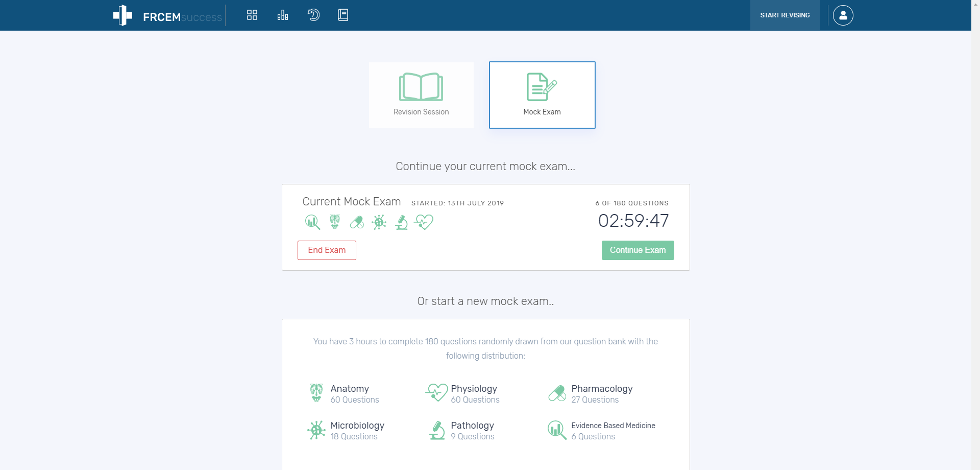Click the Physiology heart icon in distribution list
Screen dimensions: 980x470
pyautogui.click(x=437, y=393)
